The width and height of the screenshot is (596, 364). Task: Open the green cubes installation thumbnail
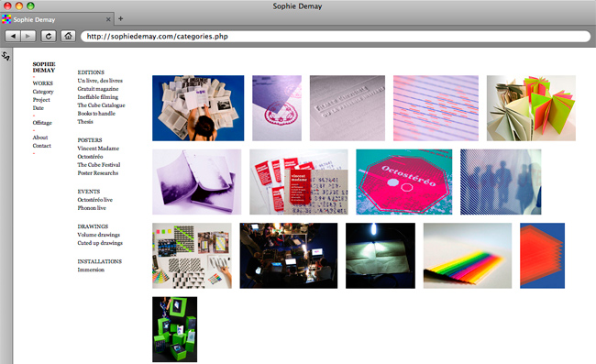175,329
